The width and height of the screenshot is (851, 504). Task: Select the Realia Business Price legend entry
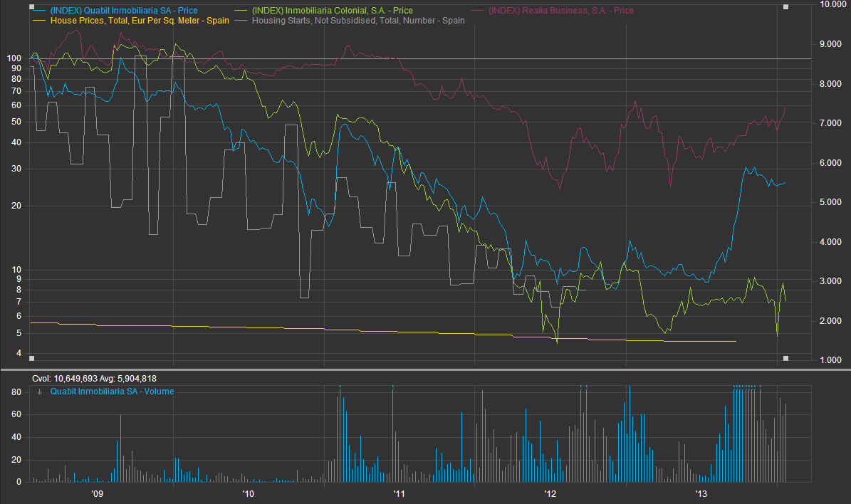coord(560,11)
